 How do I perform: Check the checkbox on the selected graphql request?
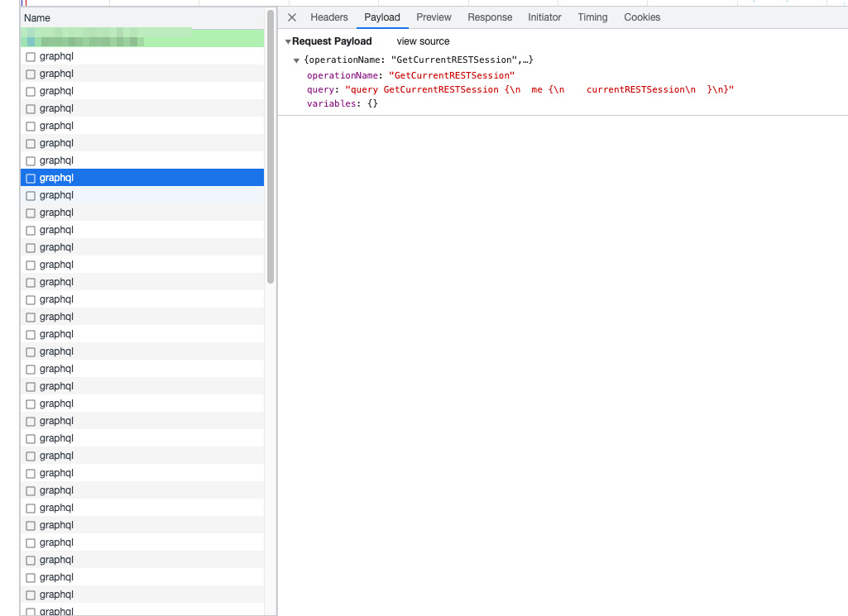click(30, 177)
